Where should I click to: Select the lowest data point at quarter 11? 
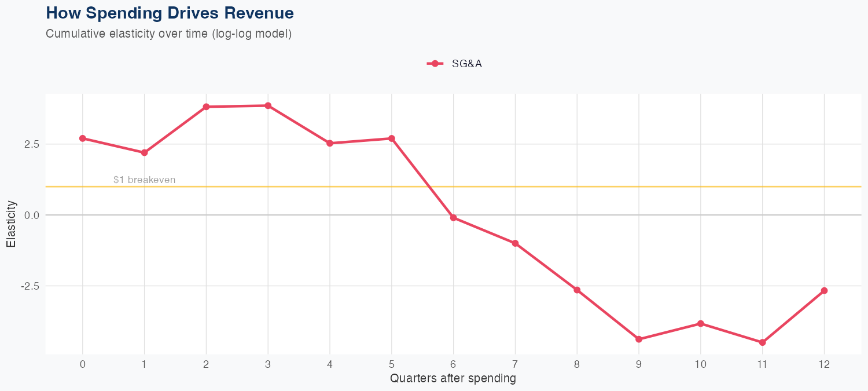(x=763, y=342)
